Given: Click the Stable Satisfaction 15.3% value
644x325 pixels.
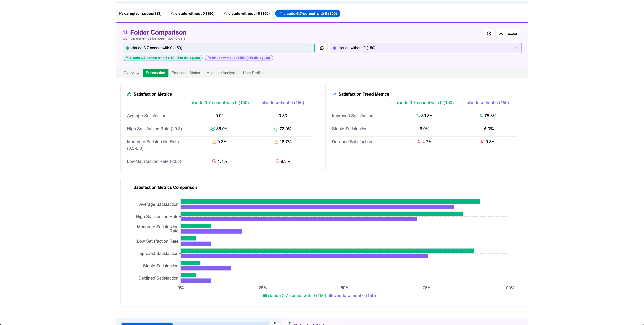Looking at the screenshot, I should coord(488,129).
